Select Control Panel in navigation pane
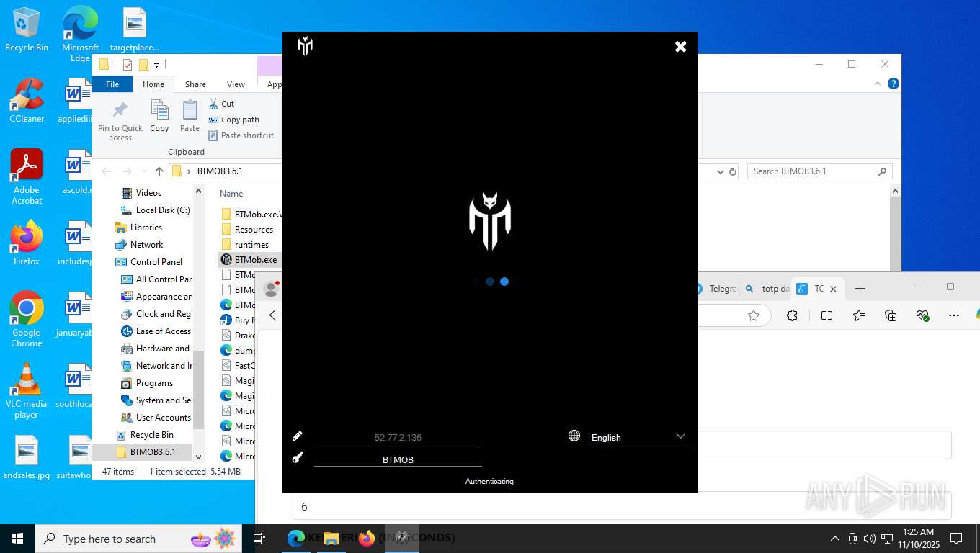 (x=148, y=262)
